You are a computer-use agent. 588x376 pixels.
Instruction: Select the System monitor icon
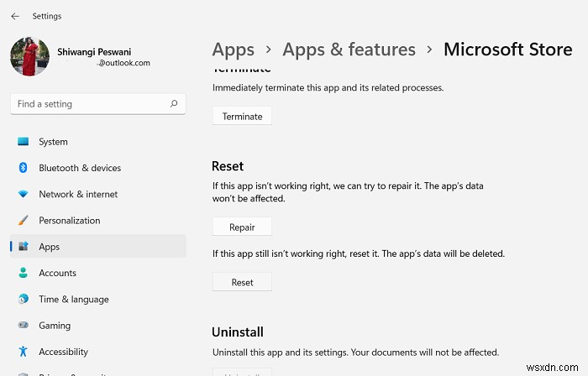tap(24, 142)
